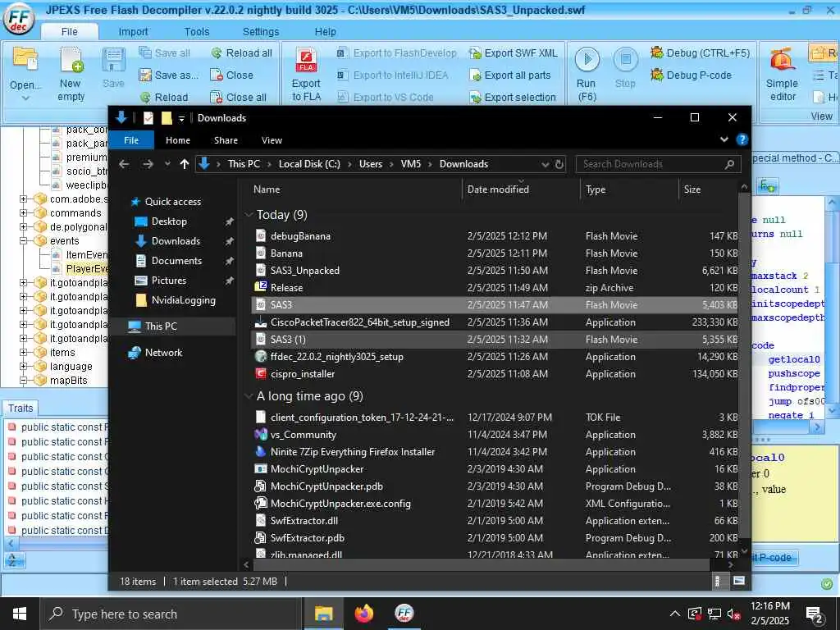
Task: Select the SAS3_Unpacked file
Action: tap(305, 271)
